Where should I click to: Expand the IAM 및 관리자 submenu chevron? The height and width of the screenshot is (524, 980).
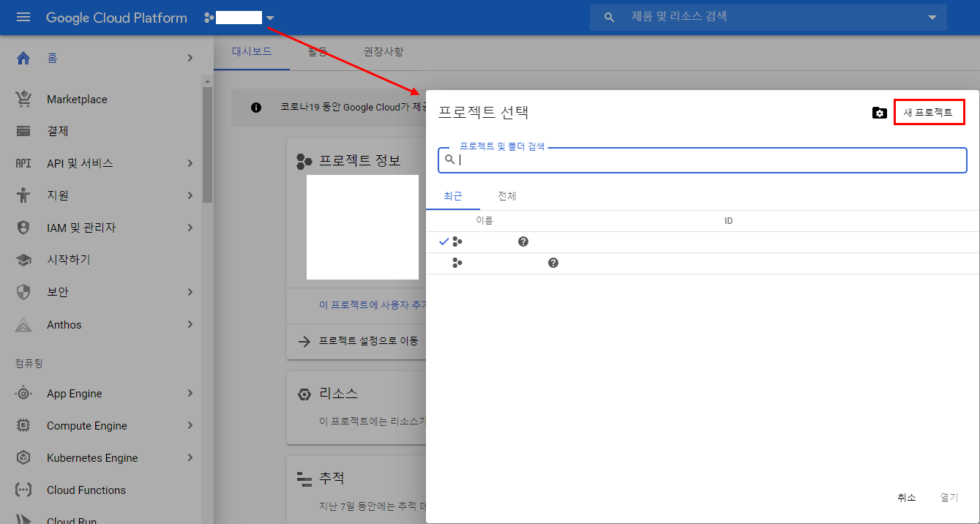[x=190, y=228]
